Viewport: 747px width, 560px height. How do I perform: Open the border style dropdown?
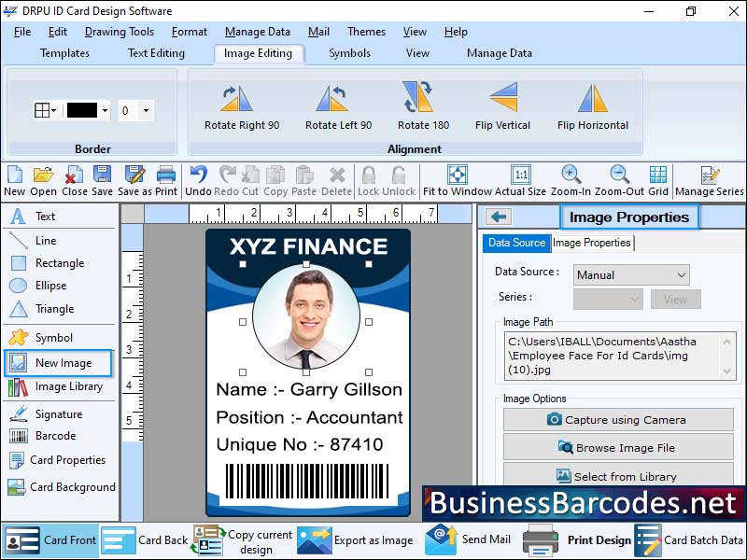pos(46,111)
